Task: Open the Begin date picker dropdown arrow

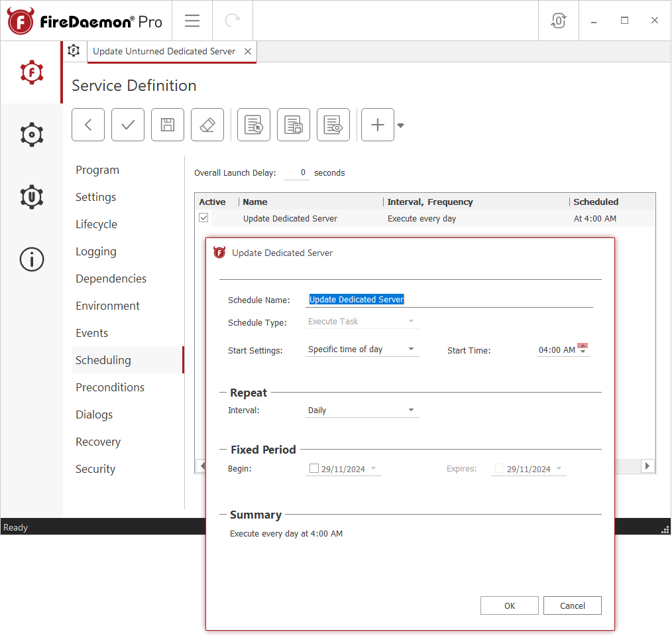Action: tap(373, 468)
